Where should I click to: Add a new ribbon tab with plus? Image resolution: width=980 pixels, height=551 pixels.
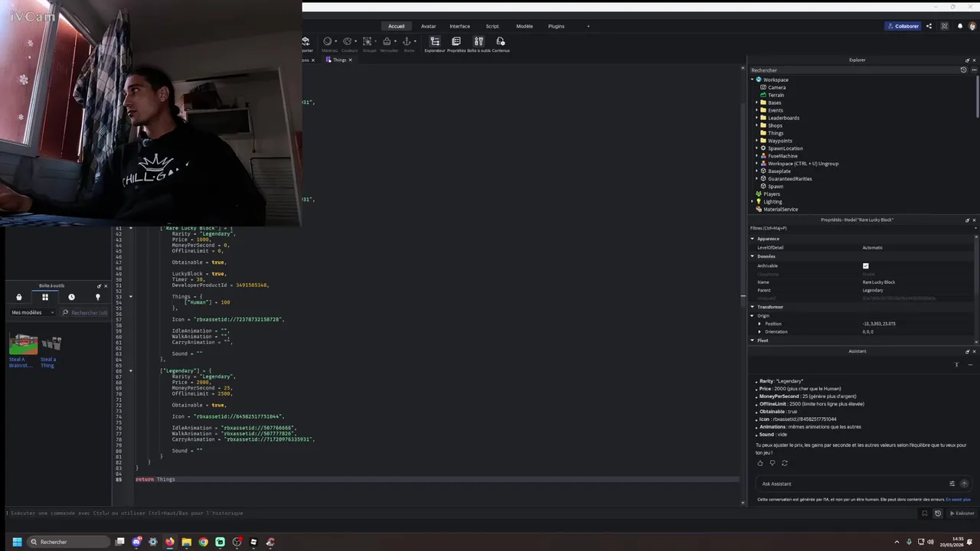point(588,26)
